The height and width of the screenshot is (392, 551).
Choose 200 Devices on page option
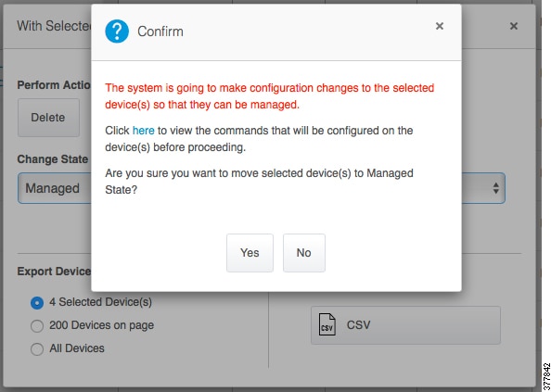tap(37, 326)
